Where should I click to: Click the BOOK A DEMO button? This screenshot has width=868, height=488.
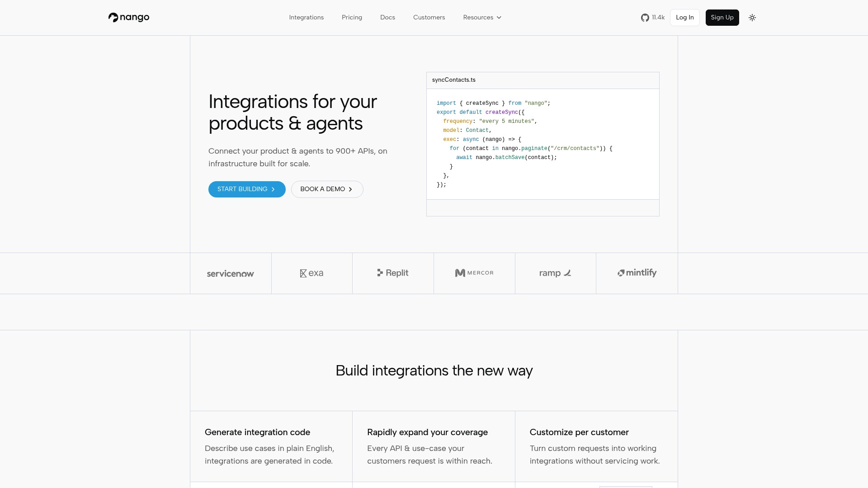pos(327,189)
